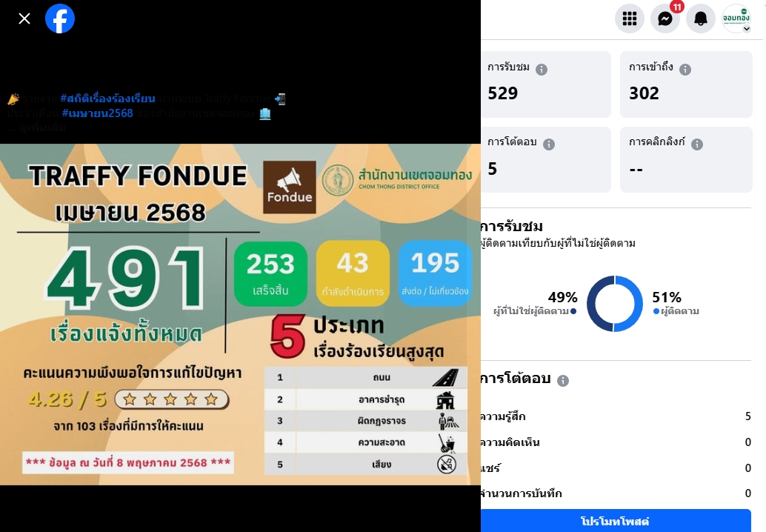This screenshot has width=766, height=532.
Task: Expand the caption with ดูเพิ่มเติม
Action: [43, 127]
